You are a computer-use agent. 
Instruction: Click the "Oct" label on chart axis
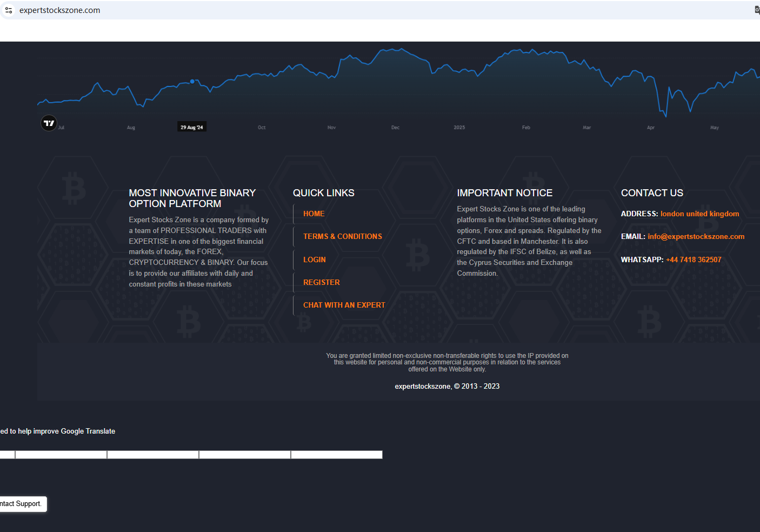pos(262,128)
